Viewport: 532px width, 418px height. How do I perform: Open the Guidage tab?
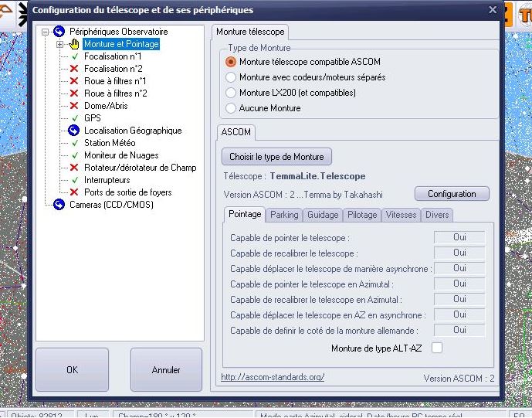322,215
